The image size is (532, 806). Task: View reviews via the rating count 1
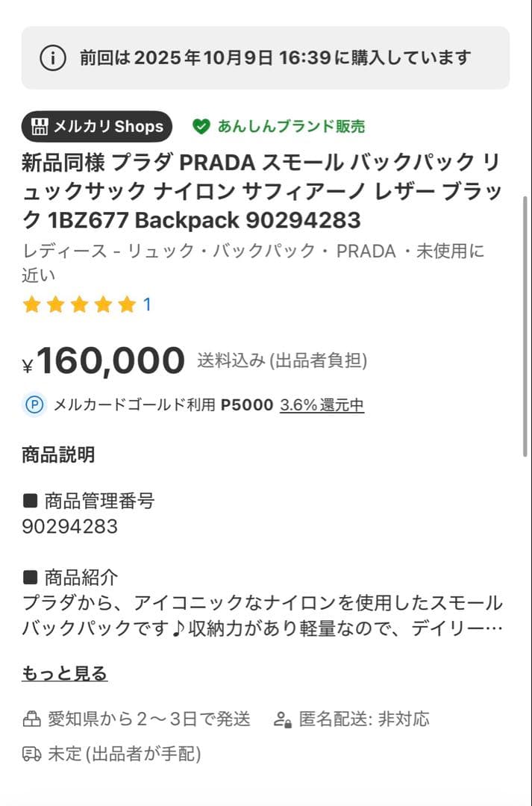click(147, 304)
